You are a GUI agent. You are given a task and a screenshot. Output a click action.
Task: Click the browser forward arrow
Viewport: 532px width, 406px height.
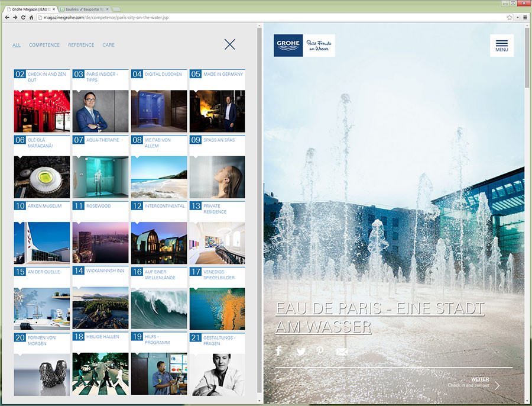click(15, 17)
